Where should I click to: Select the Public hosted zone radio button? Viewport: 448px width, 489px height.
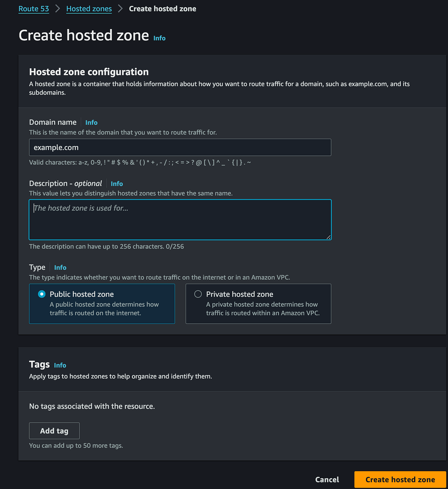[x=41, y=294]
